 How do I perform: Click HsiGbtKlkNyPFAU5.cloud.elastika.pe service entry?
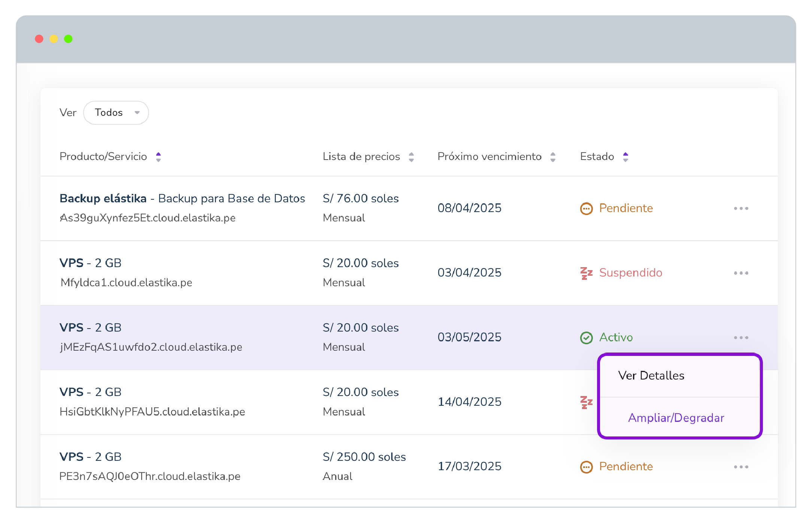pyautogui.click(x=152, y=412)
